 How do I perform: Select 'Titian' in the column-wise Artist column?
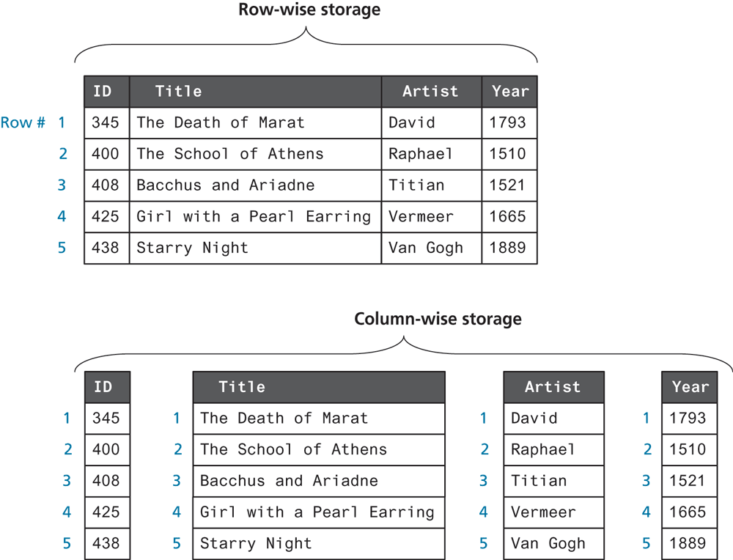point(539,481)
